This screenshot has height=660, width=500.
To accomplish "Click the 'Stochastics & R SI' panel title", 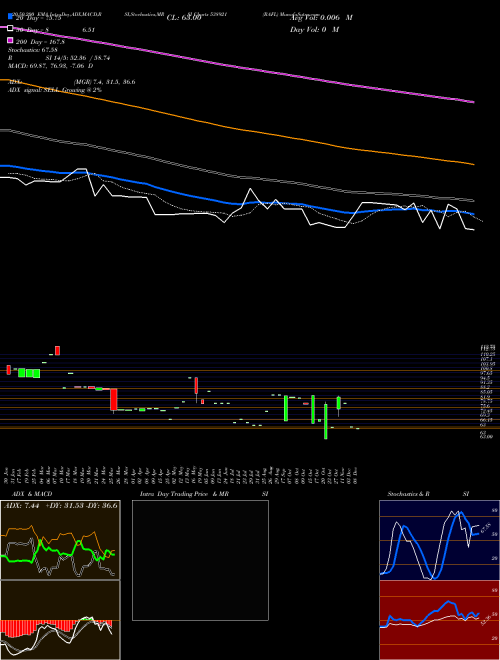I will tap(428, 494).
